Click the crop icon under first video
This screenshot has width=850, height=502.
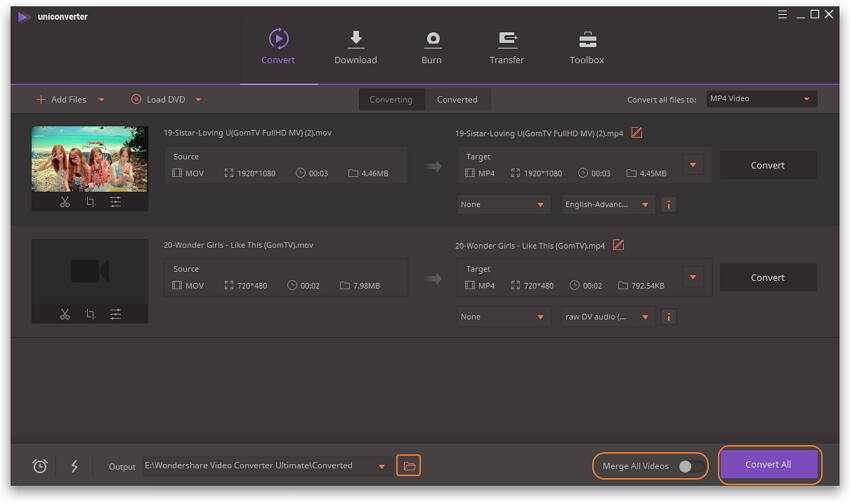(x=90, y=202)
